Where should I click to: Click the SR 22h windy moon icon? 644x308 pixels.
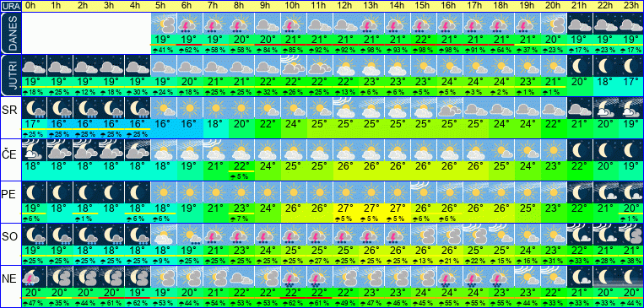click(x=605, y=108)
